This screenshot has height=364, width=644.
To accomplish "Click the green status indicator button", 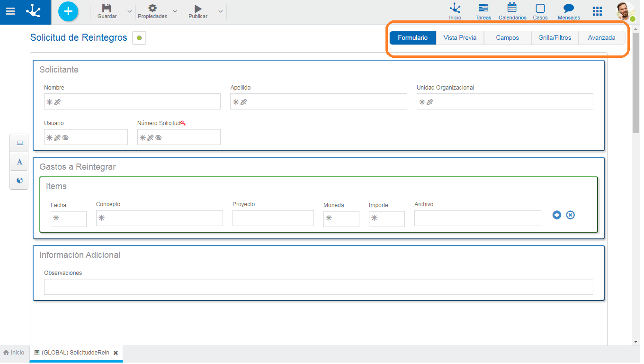I will (x=139, y=38).
